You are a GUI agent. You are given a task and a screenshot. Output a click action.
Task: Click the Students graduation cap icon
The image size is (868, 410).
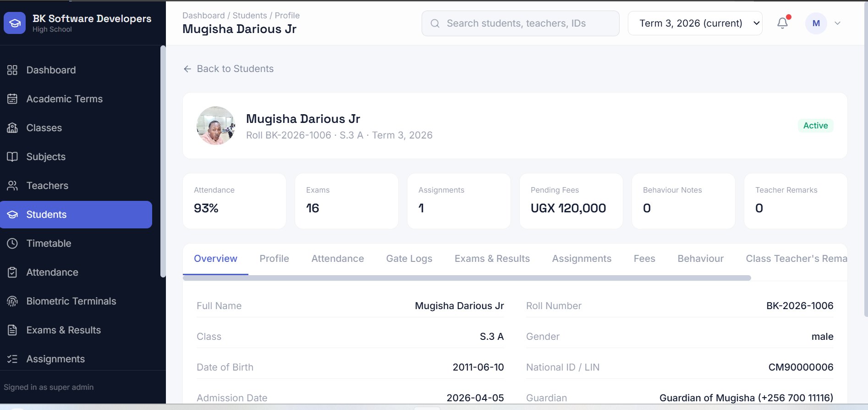coord(12,215)
